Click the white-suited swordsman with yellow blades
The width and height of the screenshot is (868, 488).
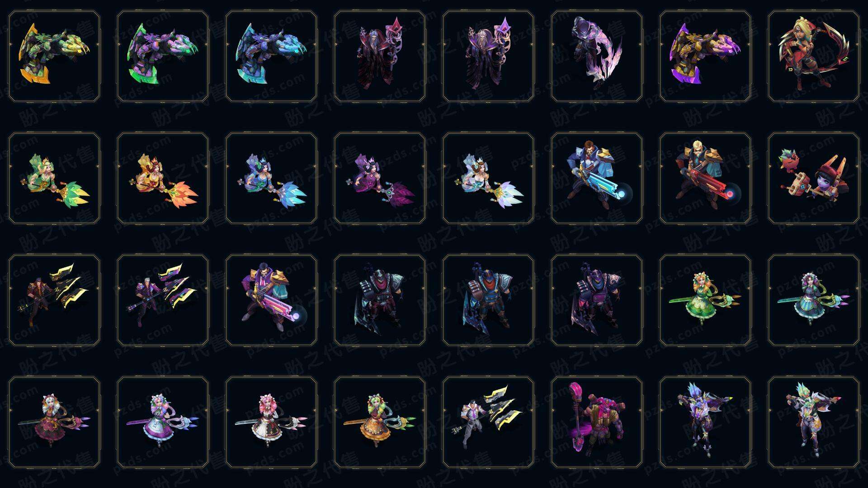pos(488,422)
